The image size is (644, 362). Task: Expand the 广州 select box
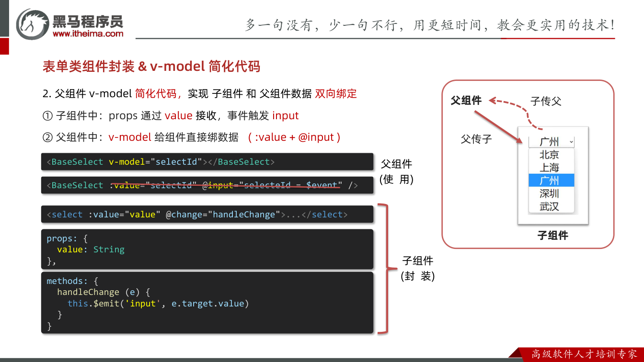coord(551,142)
